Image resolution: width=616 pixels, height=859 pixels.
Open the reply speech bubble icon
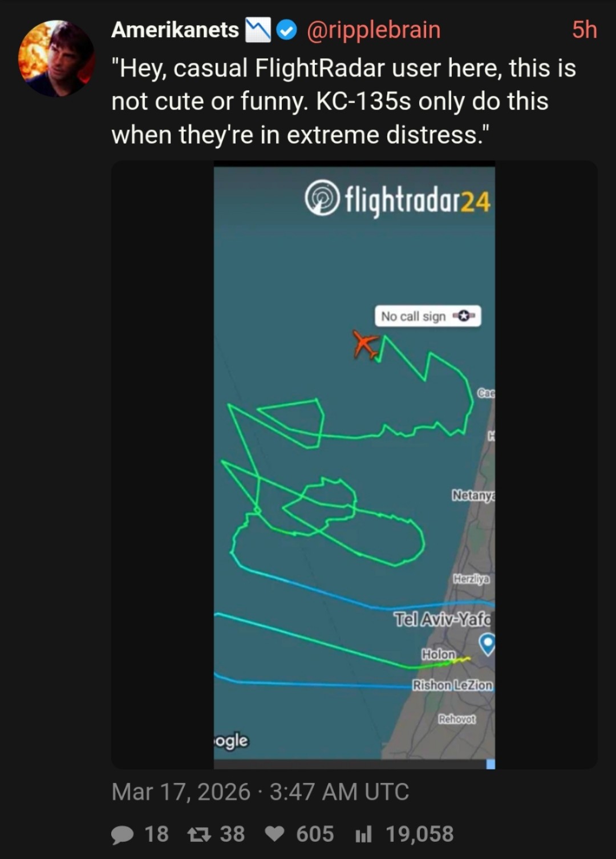point(122,835)
